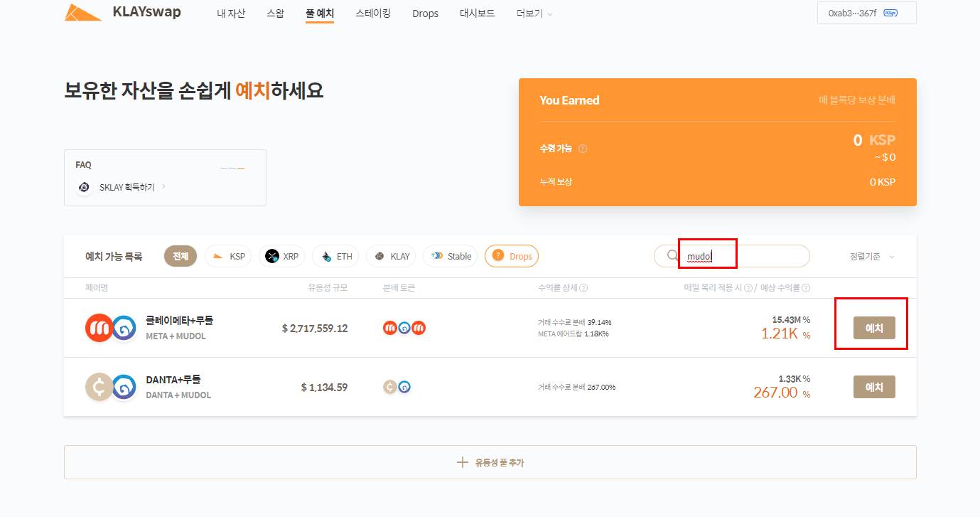This screenshot has height=517, width=980.
Task: Select the 풀 예치 tab
Action: [x=320, y=13]
